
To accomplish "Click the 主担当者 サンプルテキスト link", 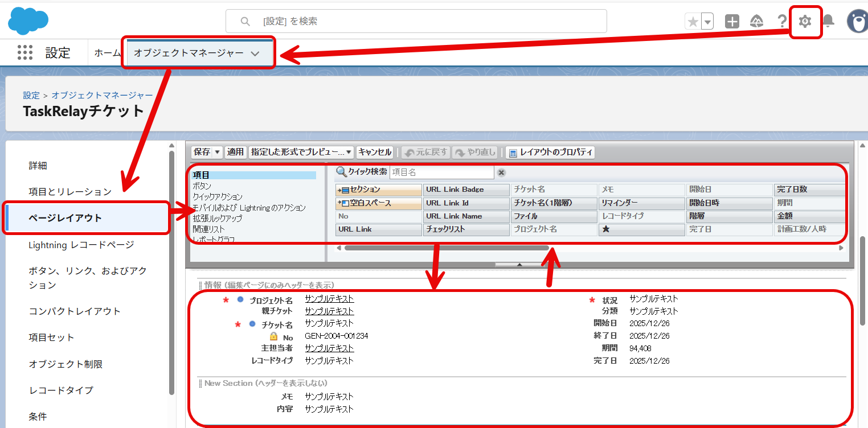I will [x=329, y=348].
